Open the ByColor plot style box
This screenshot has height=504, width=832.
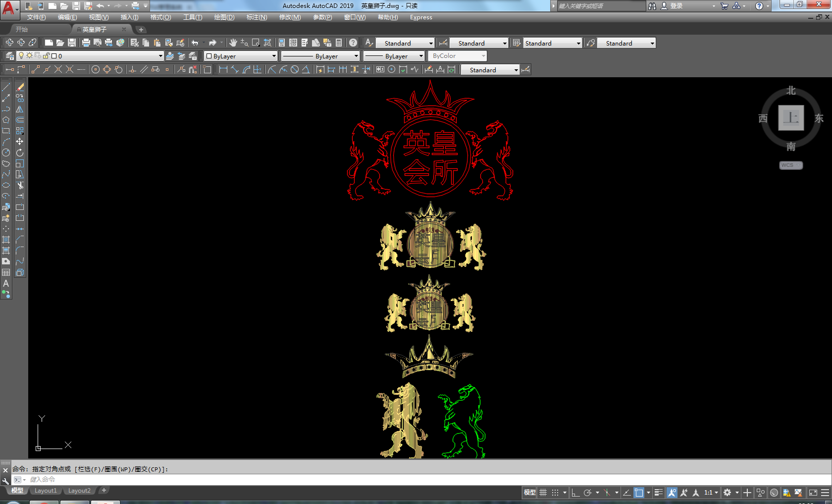[x=457, y=56]
